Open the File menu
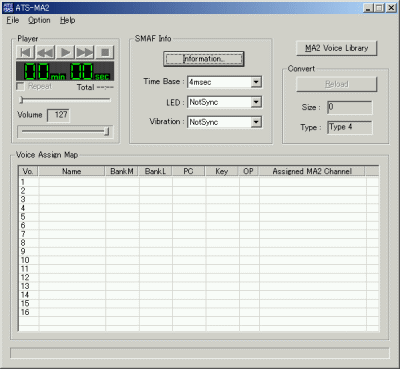The height and width of the screenshot is (369, 400). tap(13, 20)
